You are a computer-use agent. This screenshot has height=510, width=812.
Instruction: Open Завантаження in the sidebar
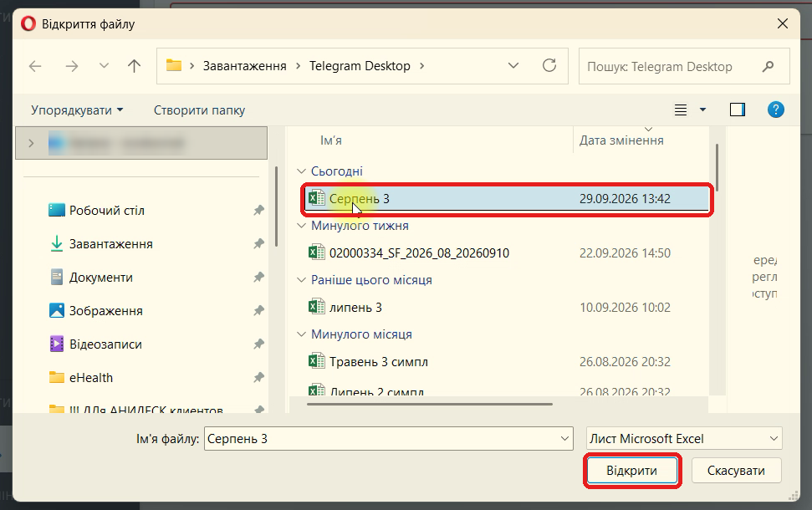tap(100, 244)
